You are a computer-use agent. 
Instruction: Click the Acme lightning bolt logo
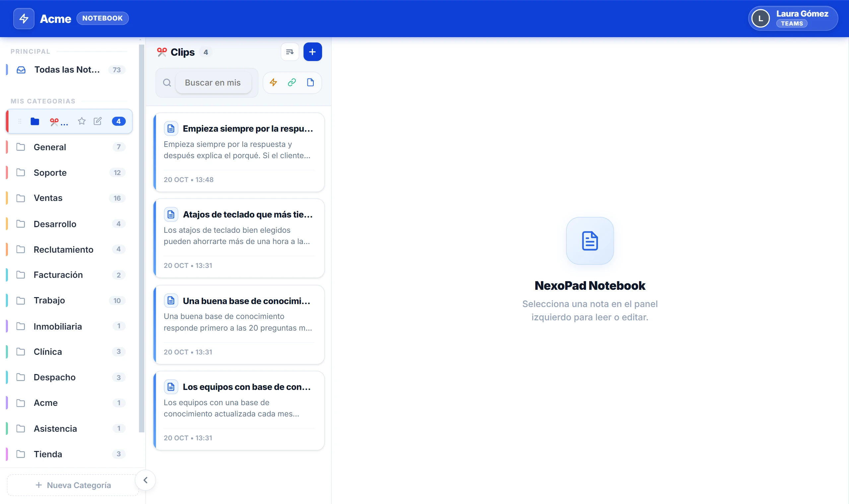[24, 18]
